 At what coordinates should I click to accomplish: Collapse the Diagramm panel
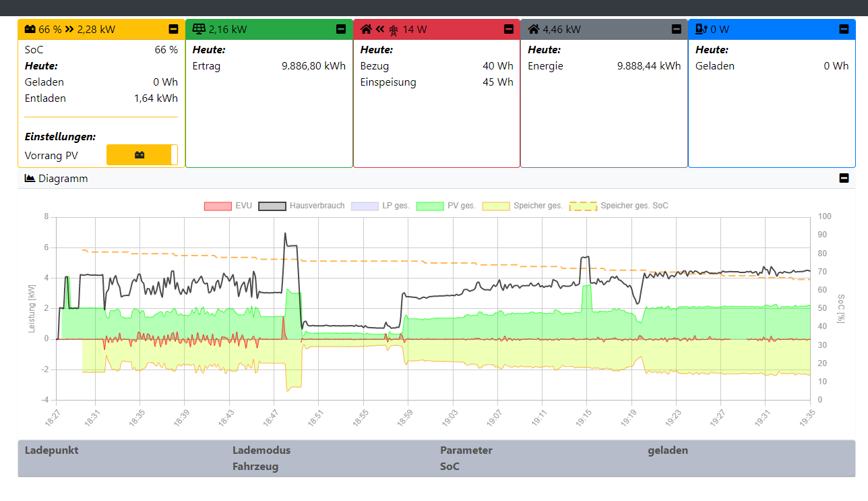pyautogui.click(x=844, y=179)
